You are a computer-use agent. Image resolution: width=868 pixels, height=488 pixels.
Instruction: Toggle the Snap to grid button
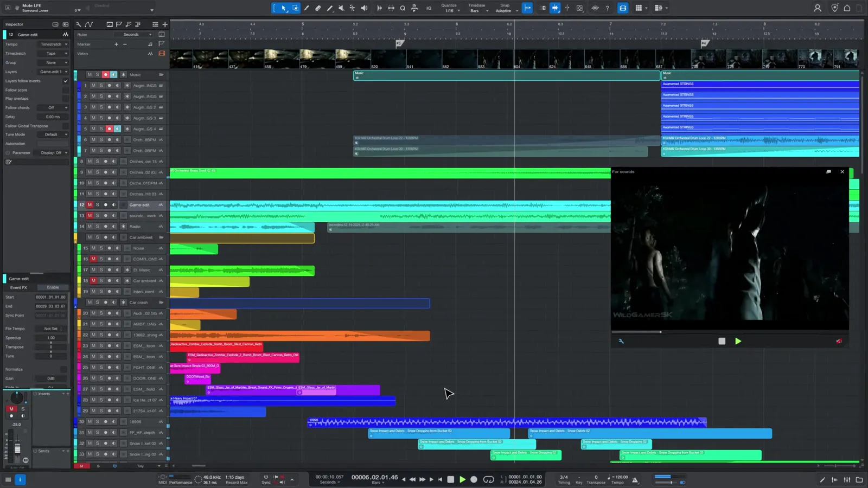[x=527, y=8]
